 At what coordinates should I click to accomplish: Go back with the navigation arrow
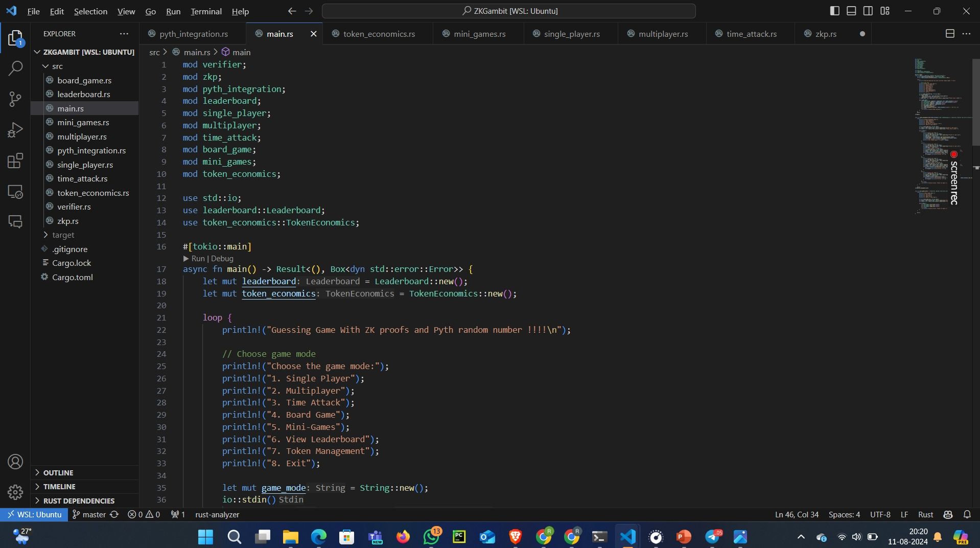[x=292, y=11]
